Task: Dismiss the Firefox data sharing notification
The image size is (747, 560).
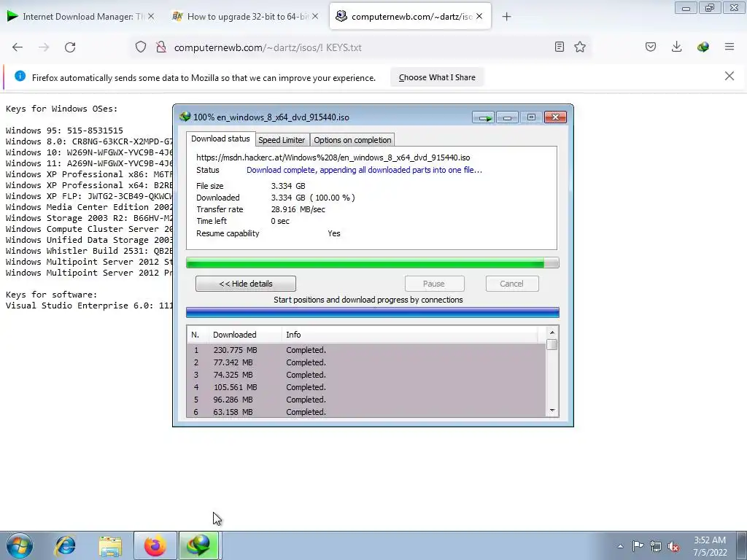Action: (x=729, y=76)
